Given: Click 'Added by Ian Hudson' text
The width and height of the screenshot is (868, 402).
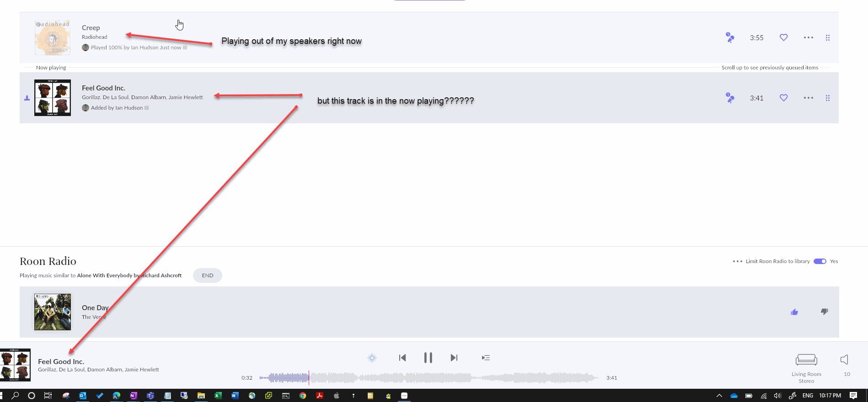Looking at the screenshot, I should point(117,108).
